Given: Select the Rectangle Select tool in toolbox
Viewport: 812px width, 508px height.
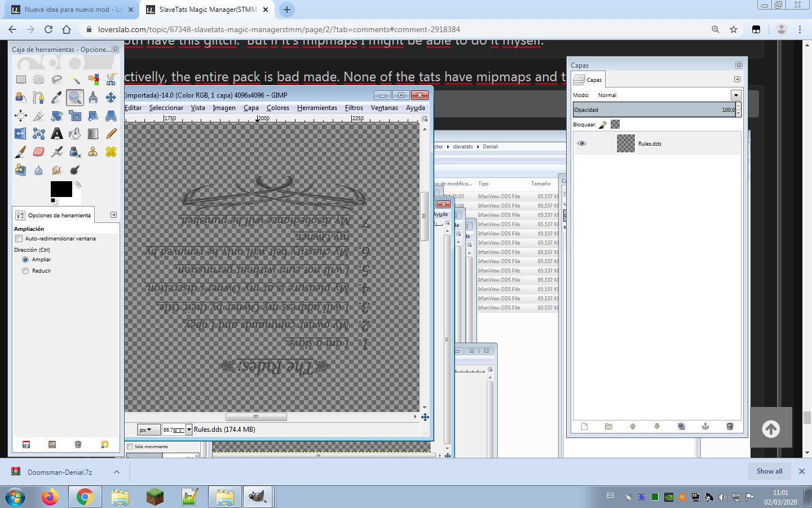Looking at the screenshot, I should point(21,80).
